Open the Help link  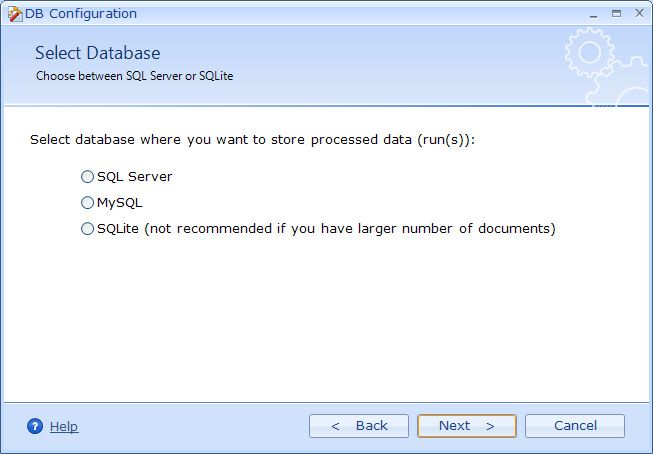pos(64,427)
